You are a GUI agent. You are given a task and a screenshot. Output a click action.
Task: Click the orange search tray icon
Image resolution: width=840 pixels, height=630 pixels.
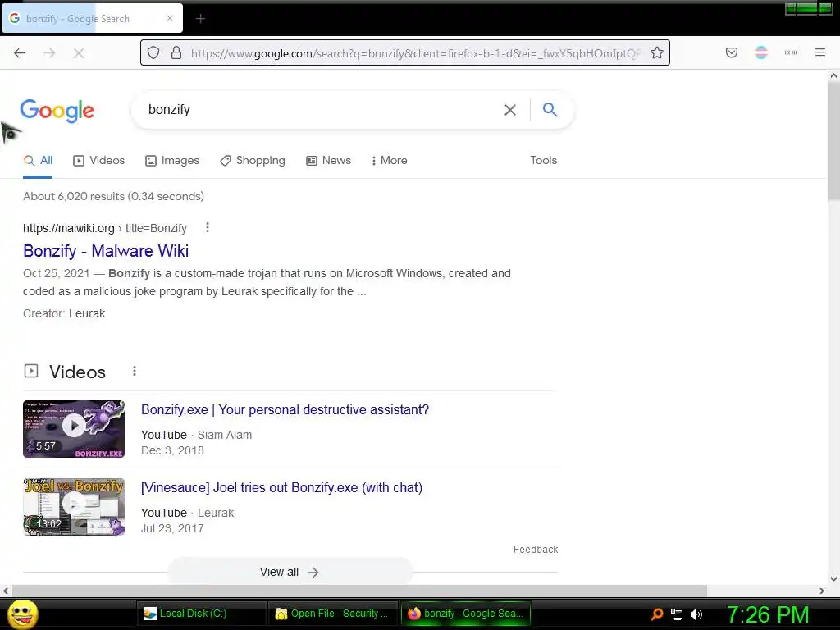(657, 614)
